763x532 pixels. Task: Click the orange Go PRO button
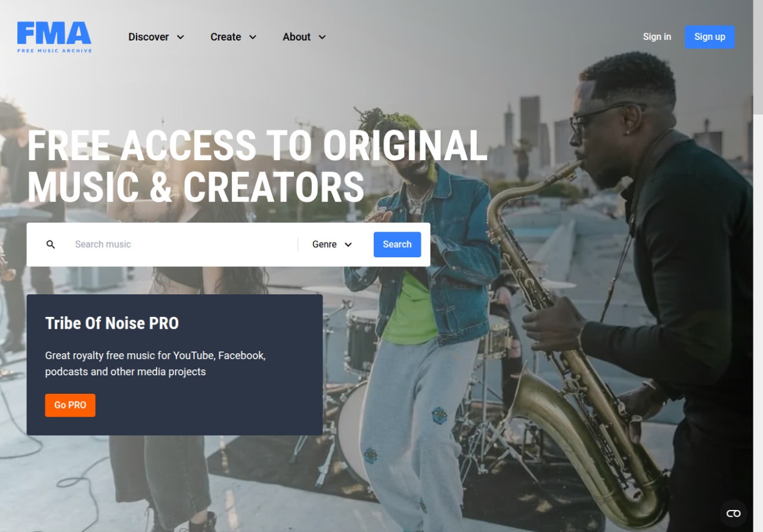click(x=70, y=405)
